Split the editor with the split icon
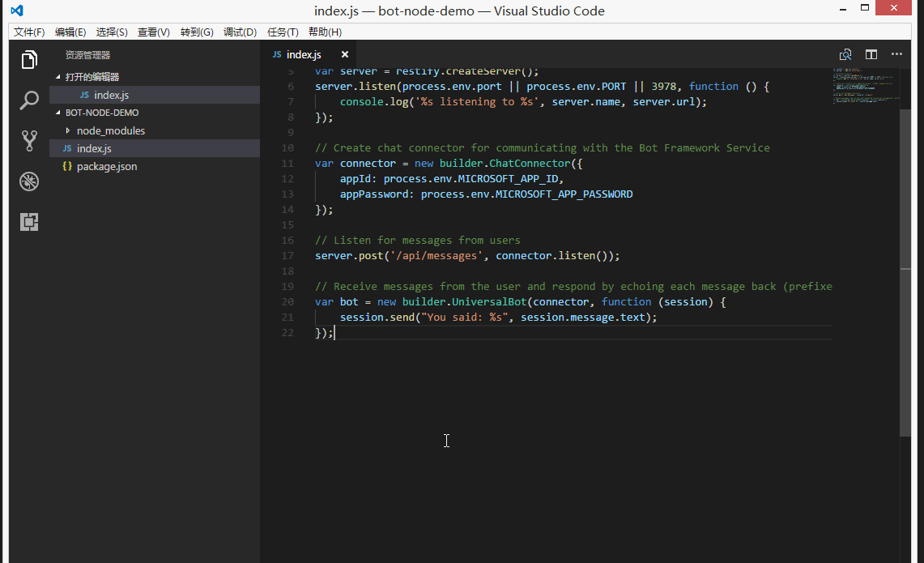Image resolution: width=924 pixels, height=563 pixels. tap(871, 54)
